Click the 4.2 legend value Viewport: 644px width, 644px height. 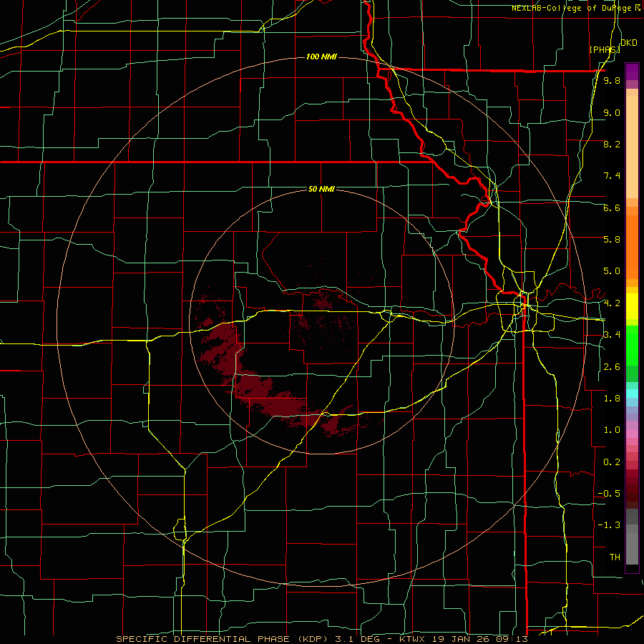point(612,303)
